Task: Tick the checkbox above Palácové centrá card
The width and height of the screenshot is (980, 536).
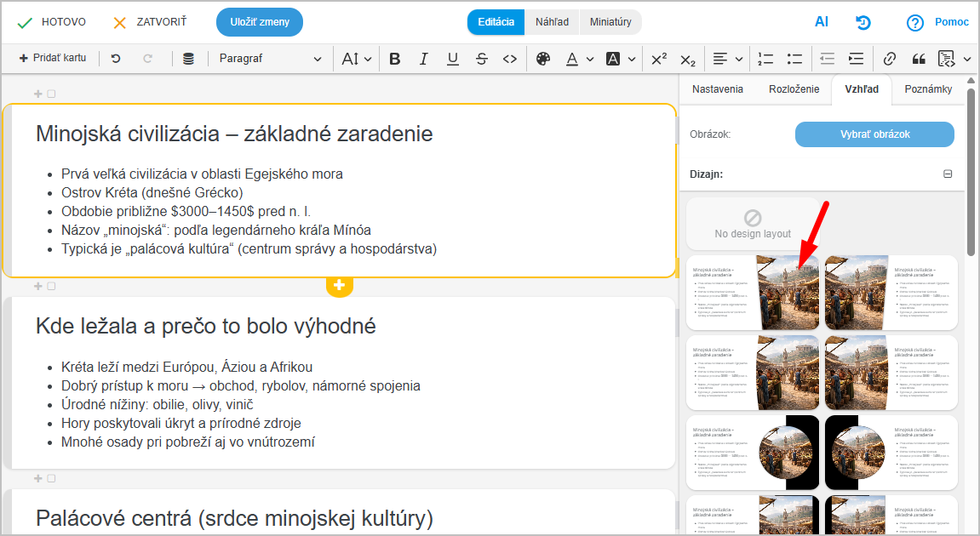Action: point(51,478)
